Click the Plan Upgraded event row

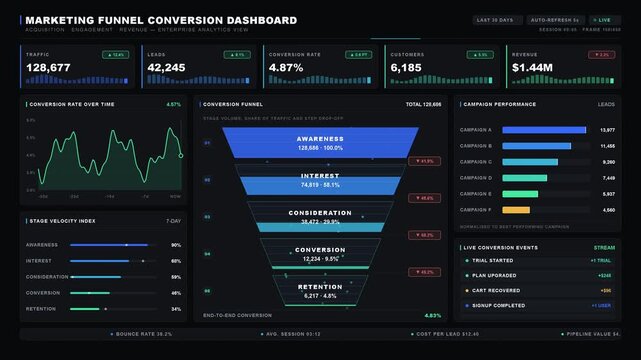[x=538, y=275]
